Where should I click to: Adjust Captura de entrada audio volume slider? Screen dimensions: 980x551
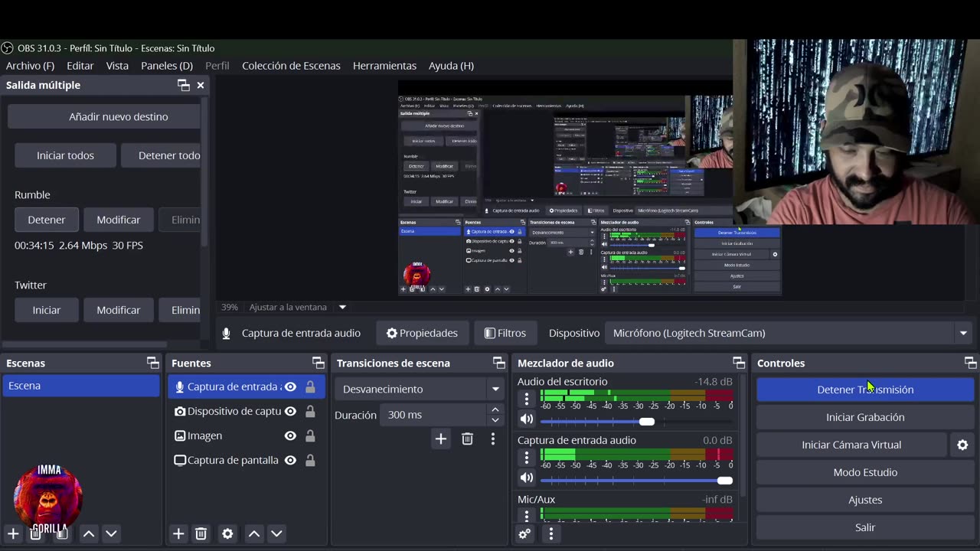pos(636,481)
